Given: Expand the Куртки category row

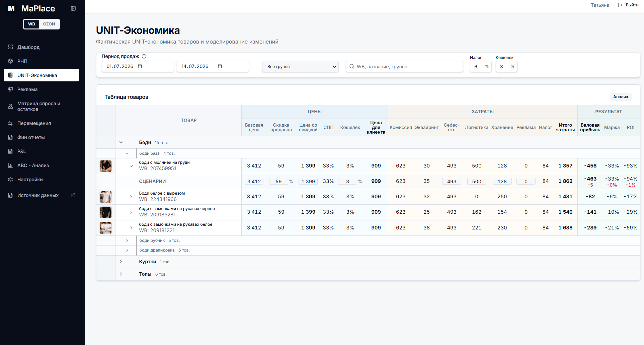Looking at the screenshot, I should (x=121, y=262).
